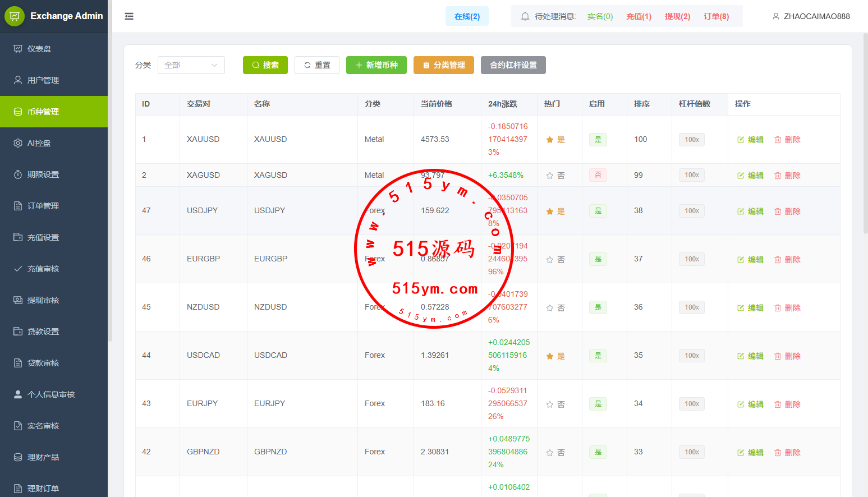868x497 pixels.
Task: Navigate to 用户管理 in sidebar
Action: click(43, 80)
